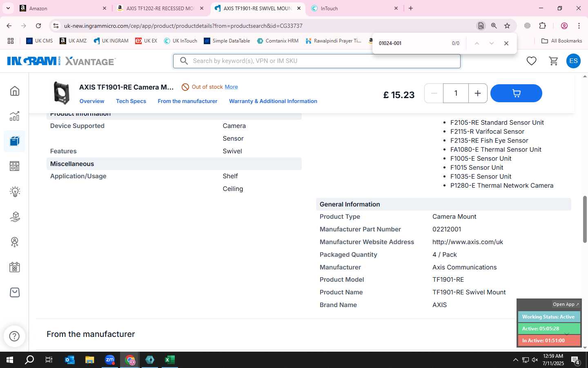
Task: Switch to the InTouch browser tab
Action: (x=354, y=8)
